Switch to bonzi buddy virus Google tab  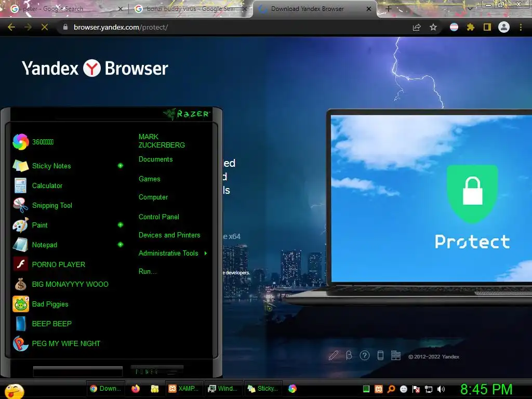coord(190,9)
